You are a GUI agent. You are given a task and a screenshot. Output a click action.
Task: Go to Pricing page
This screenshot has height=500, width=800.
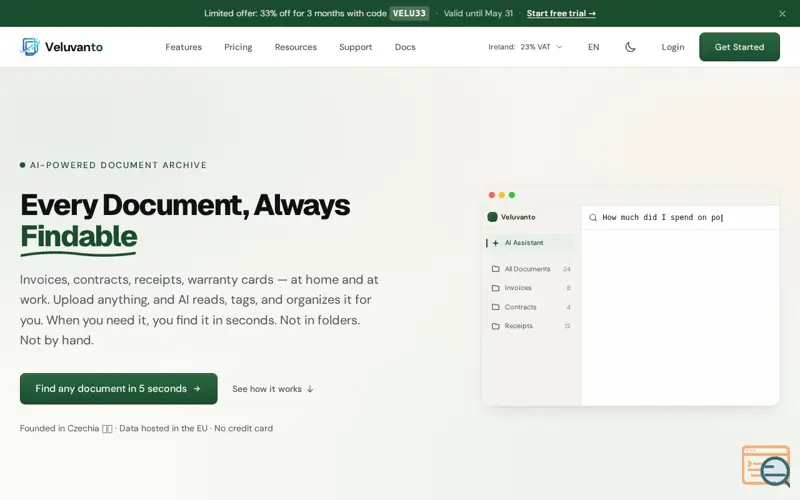tap(238, 47)
